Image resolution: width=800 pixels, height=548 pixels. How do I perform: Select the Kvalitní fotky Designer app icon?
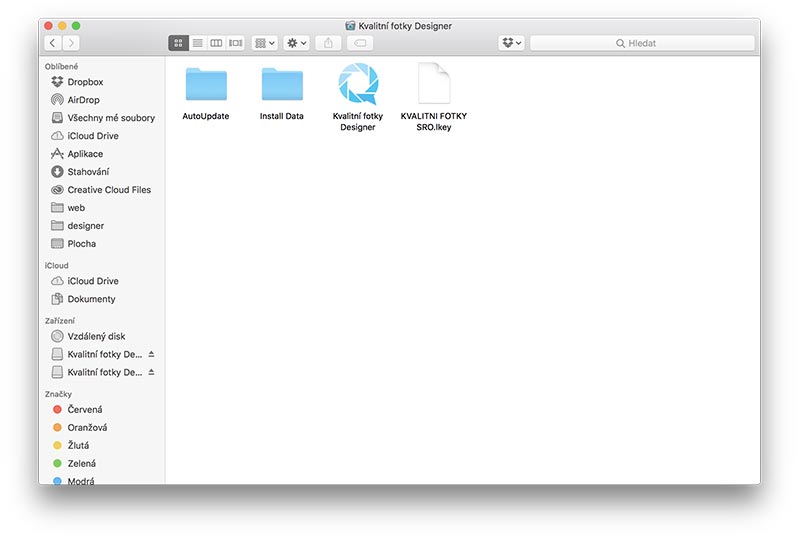tap(358, 83)
